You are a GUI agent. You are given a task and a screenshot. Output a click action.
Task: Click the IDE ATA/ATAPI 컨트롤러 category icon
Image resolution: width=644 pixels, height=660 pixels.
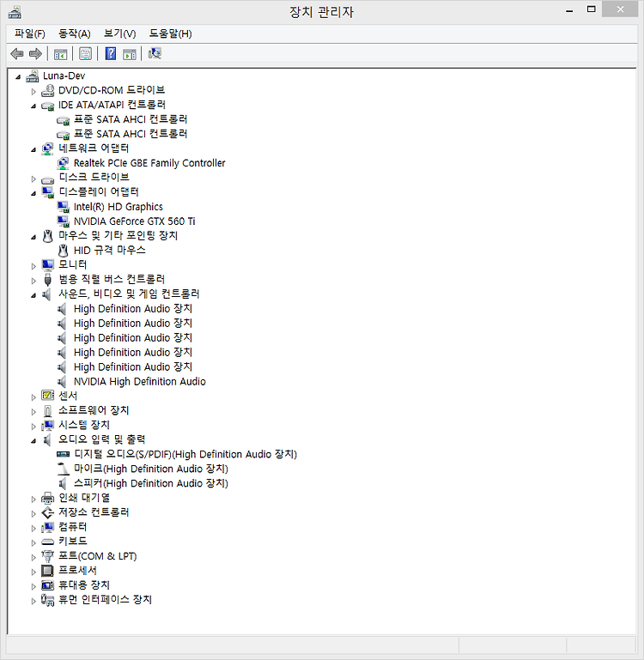coord(47,106)
